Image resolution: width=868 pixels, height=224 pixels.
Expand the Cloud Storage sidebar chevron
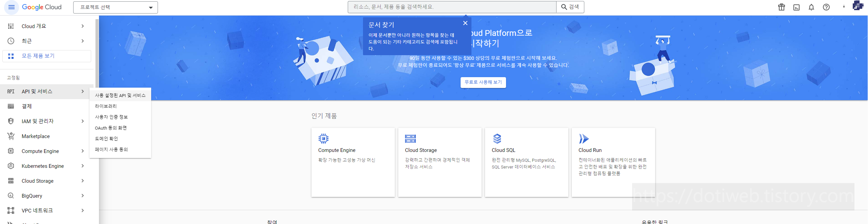click(x=83, y=181)
